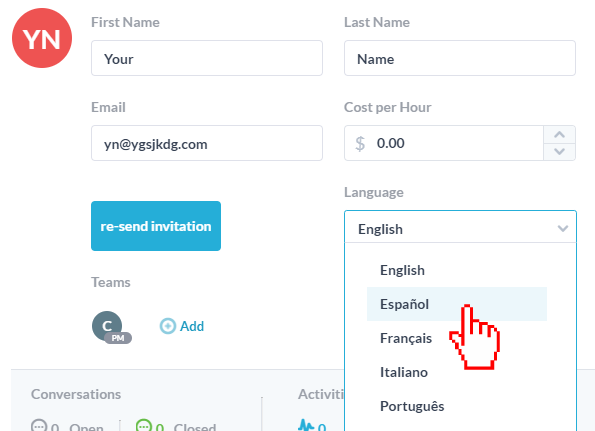Click the C team avatar with PM badge

click(107, 326)
